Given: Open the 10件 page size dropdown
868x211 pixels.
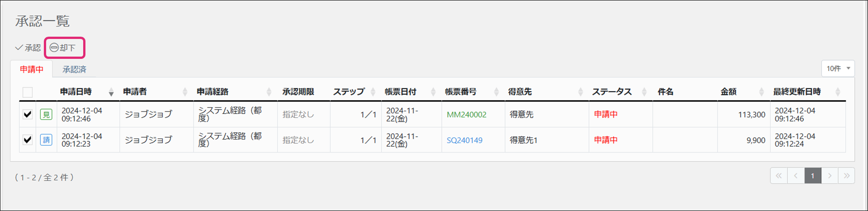Looking at the screenshot, I should (838, 68).
